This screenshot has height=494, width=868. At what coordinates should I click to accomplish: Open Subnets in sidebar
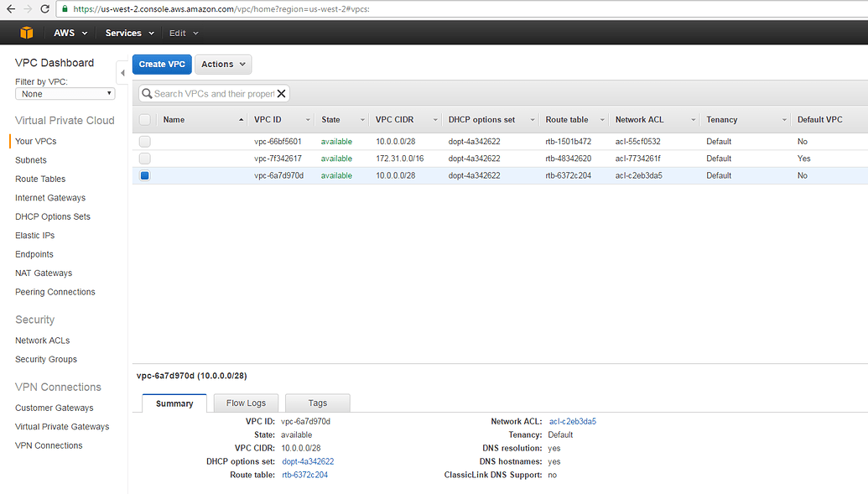31,160
